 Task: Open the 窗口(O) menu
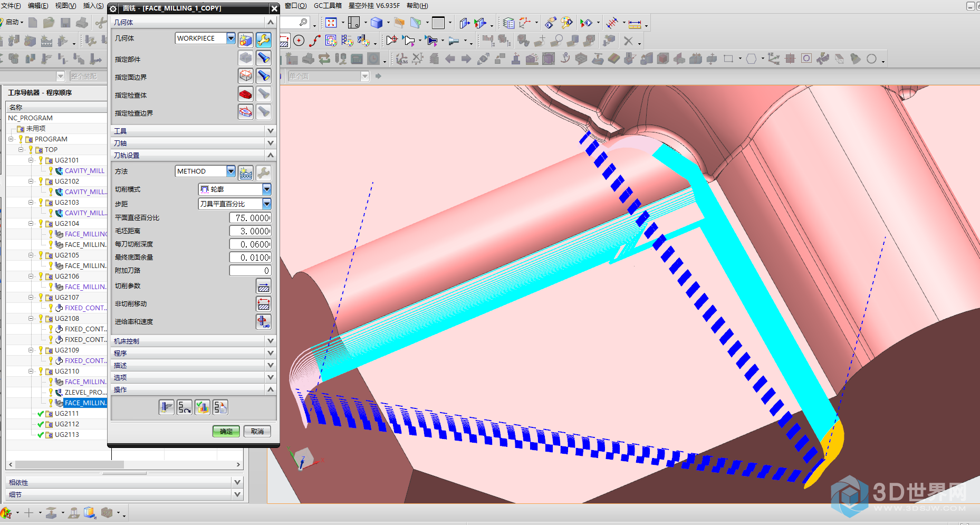pyautogui.click(x=295, y=6)
